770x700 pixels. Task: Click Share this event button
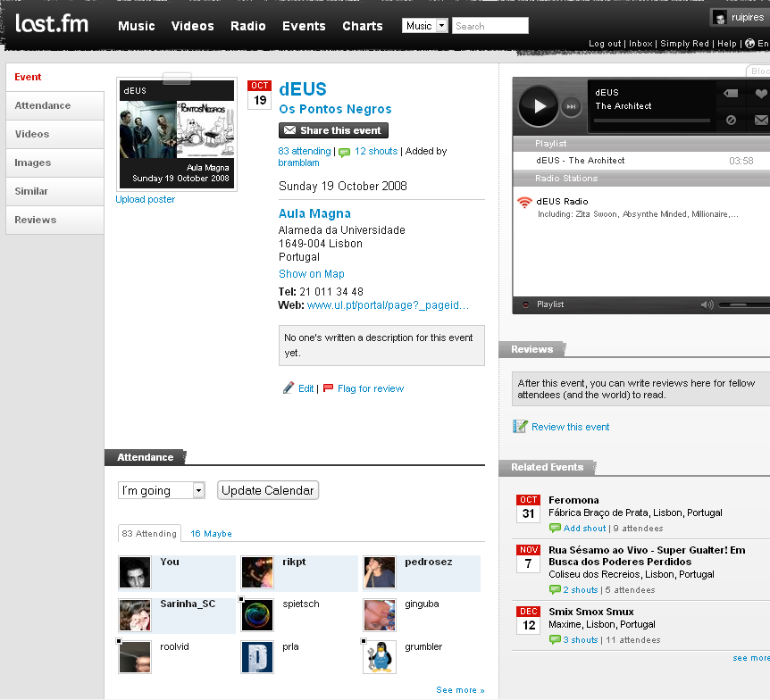point(333,130)
